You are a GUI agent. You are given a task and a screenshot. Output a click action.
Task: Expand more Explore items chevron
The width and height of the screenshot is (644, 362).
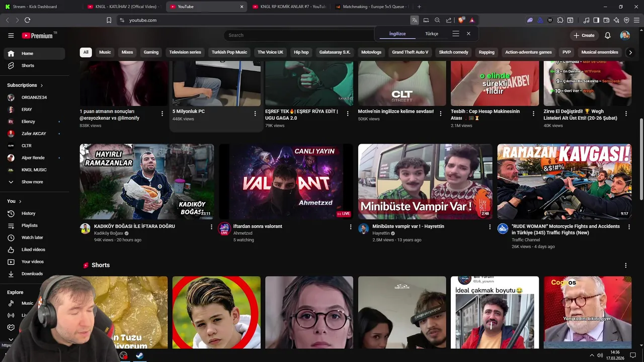tap(11, 340)
